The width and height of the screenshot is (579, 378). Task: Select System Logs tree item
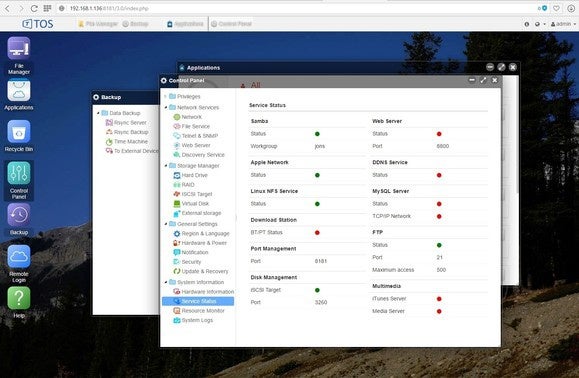(193, 320)
